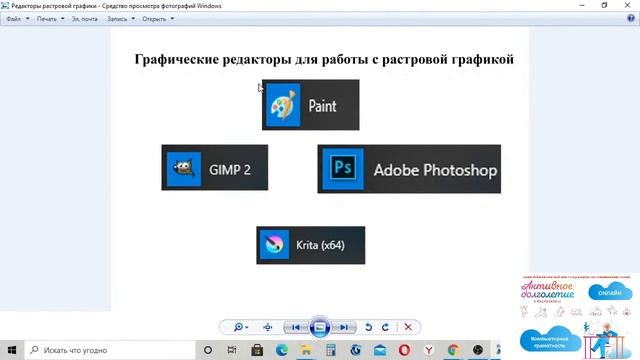The image size is (640, 360).
Task: Click the Ps Photoshop icon
Action: click(x=343, y=169)
